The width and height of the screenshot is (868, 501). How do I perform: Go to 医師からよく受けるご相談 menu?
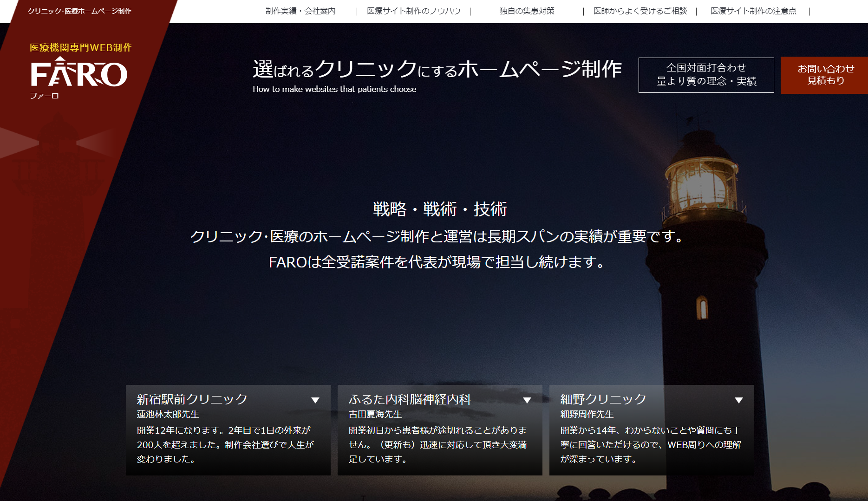[640, 11]
